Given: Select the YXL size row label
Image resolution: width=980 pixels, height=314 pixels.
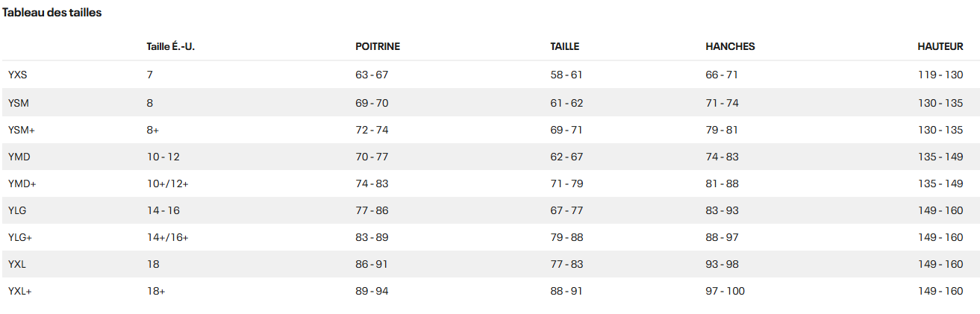Looking at the screenshot, I should coord(18,264).
